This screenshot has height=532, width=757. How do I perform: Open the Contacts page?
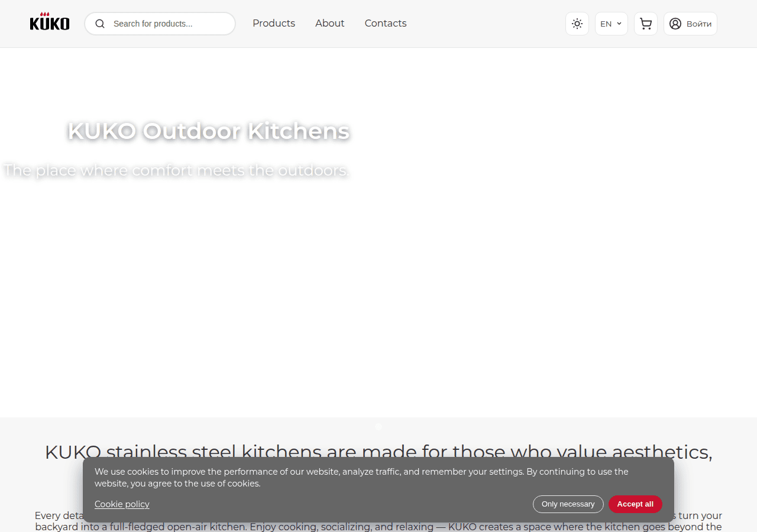pyautogui.click(x=386, y=24)
